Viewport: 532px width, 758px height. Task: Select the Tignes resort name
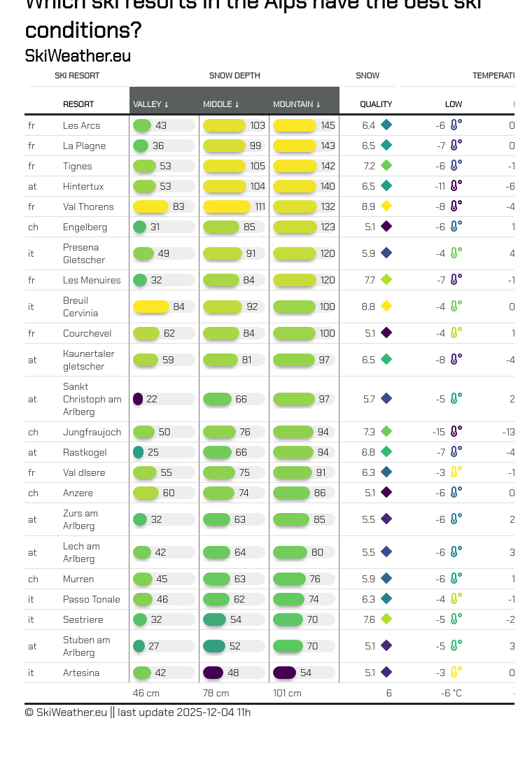coord(78,166)
